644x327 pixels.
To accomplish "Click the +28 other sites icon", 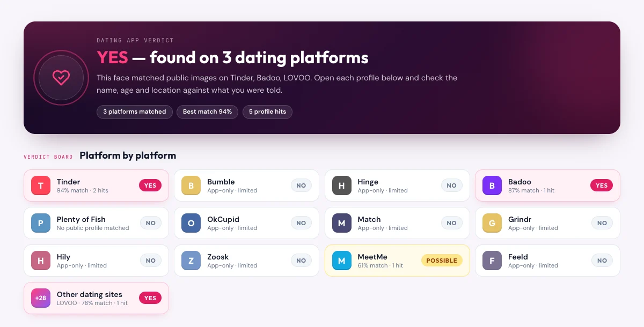I will (x=41, y=298).
